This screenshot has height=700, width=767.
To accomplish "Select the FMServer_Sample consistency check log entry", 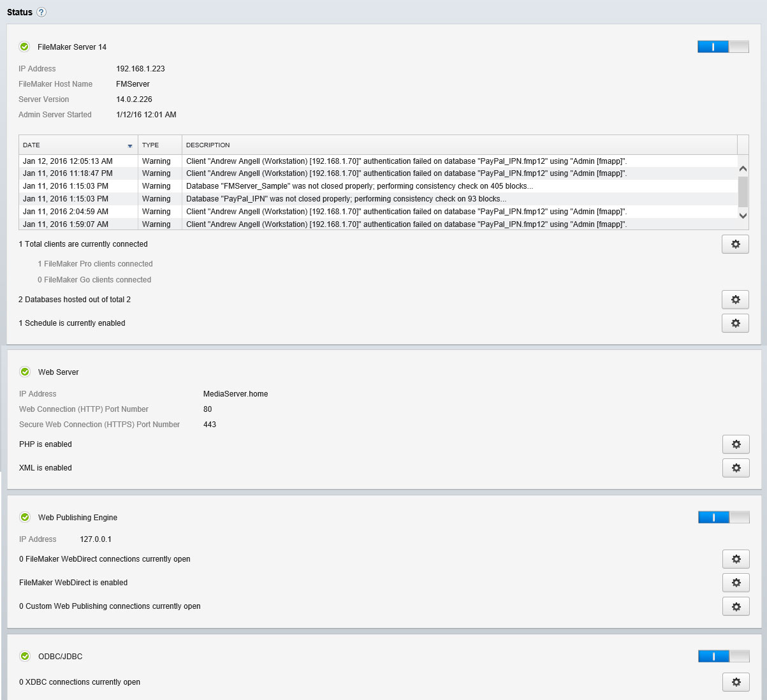I will coord(359,186).
